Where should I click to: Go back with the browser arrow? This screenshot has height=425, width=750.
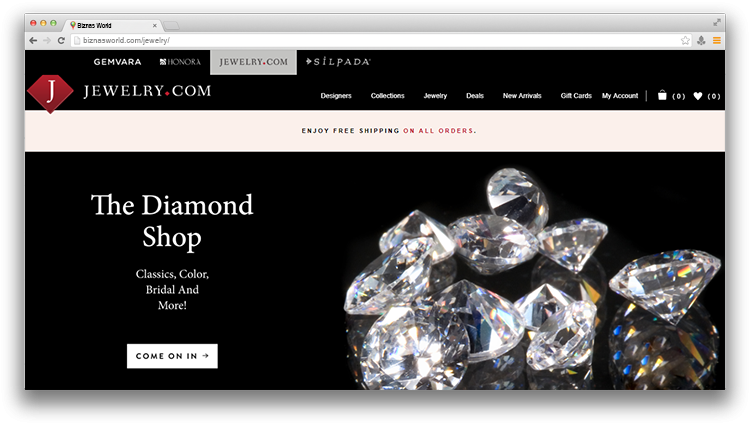pyautogui.click(x=33, y=41)
